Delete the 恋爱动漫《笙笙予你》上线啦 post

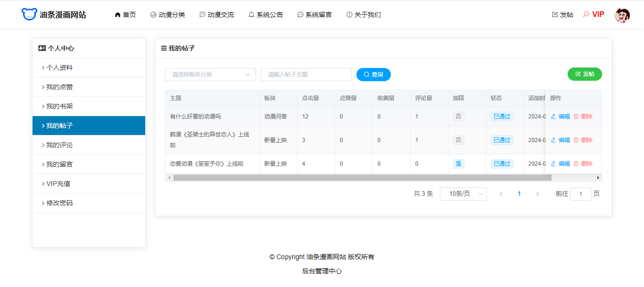pyautogui.click(x=583, y=164)
